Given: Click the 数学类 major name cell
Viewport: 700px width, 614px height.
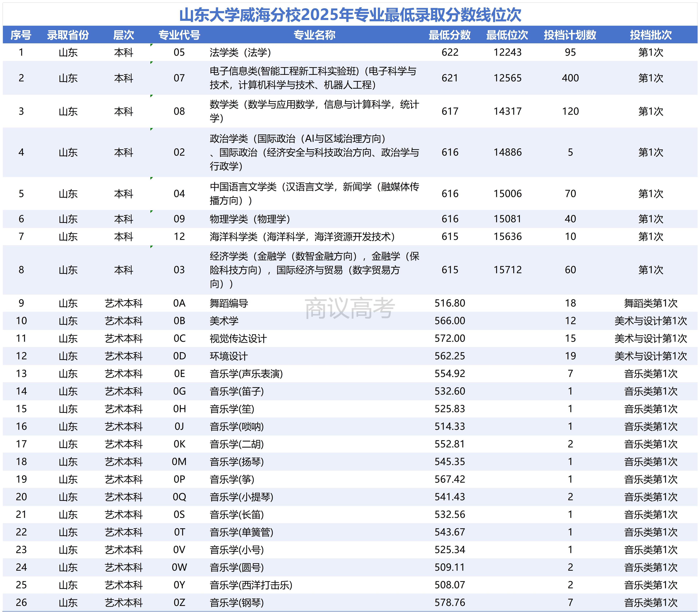Looking at the screenshot, I should coord(314,111).
